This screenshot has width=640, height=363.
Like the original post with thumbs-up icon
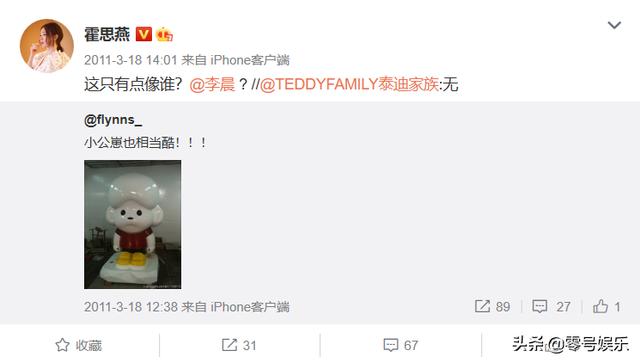click(x=600, y=306)
